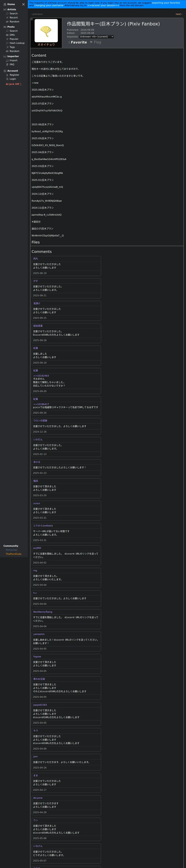The height and width of the screenshot is (868, 186).
Task: Click the comment date 2024-12-16
Action: pos(40,432)
